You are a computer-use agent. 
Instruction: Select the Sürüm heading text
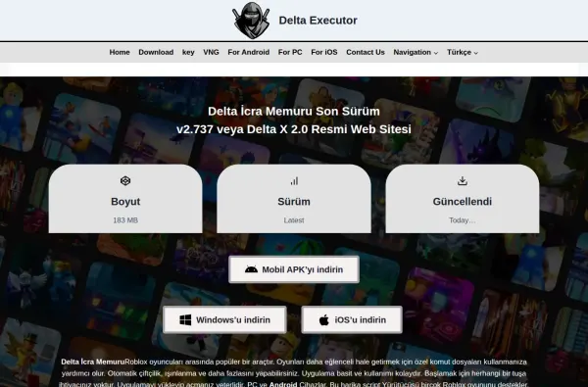(294, 202)
